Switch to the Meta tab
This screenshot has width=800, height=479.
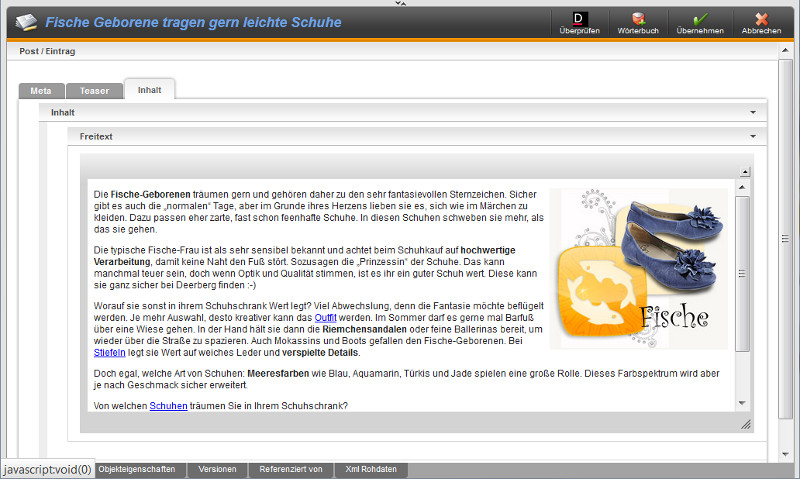[x=41, y=90]
